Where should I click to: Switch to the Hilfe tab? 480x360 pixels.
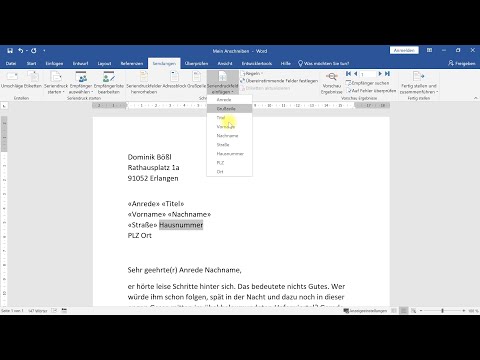(x=286, y=63)
